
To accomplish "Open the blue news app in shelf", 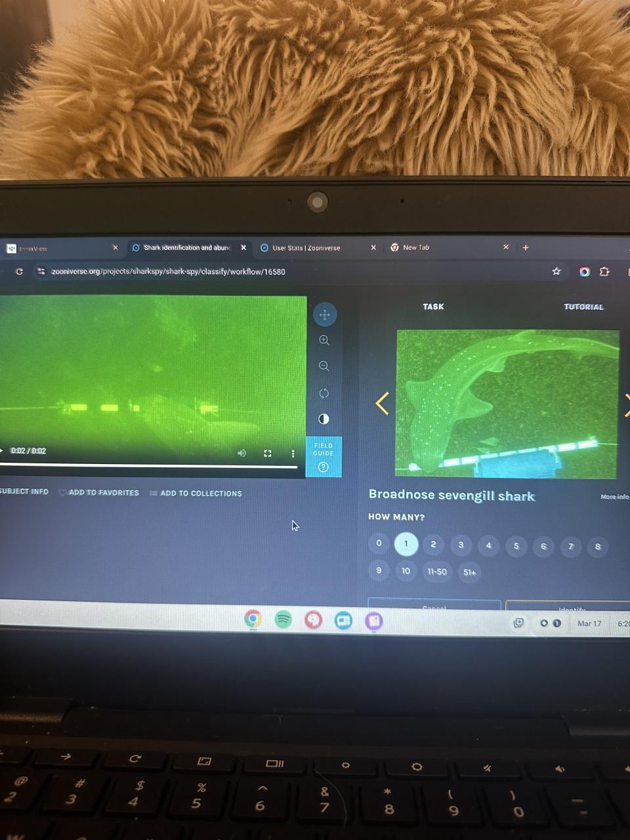I will (x=343, y=620).
